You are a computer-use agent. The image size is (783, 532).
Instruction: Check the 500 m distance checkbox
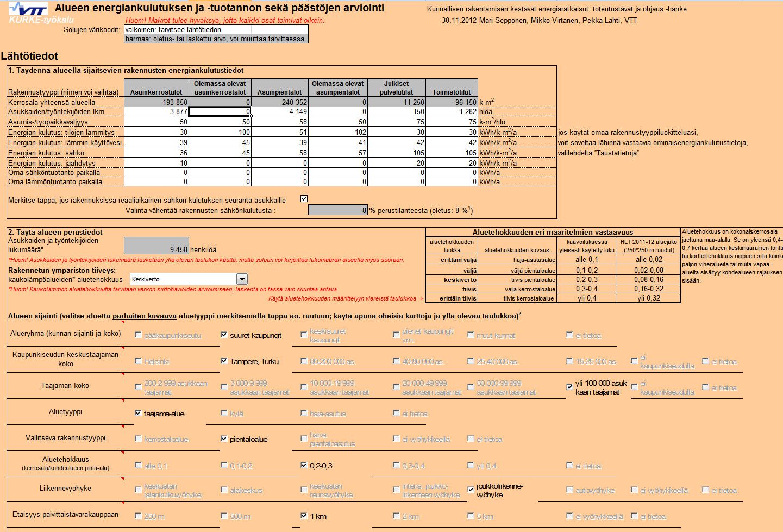(x=224, y=516)
